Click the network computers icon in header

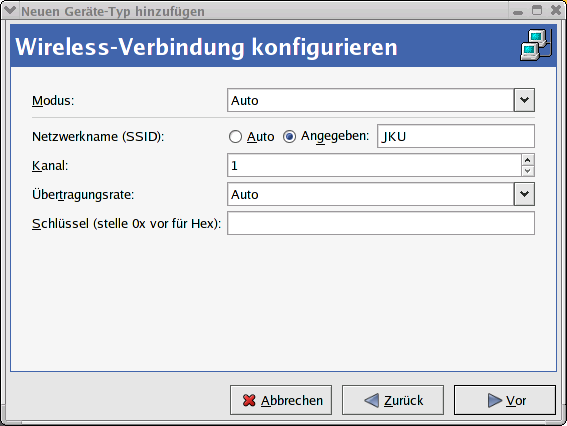tap(536, 45)
